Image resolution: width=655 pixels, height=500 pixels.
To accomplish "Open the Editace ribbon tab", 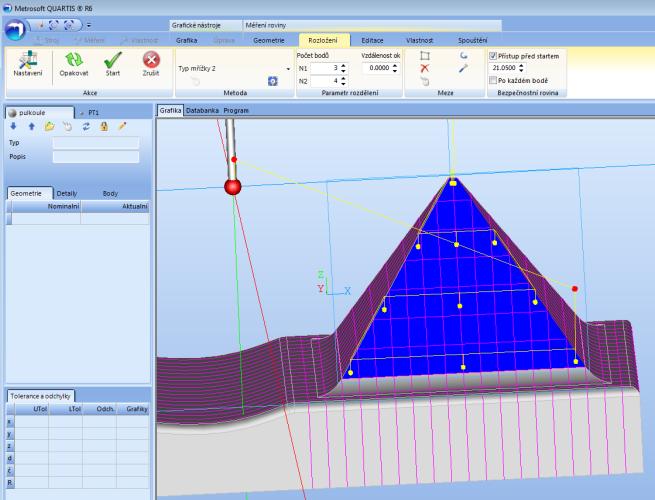I will point(372,41).
